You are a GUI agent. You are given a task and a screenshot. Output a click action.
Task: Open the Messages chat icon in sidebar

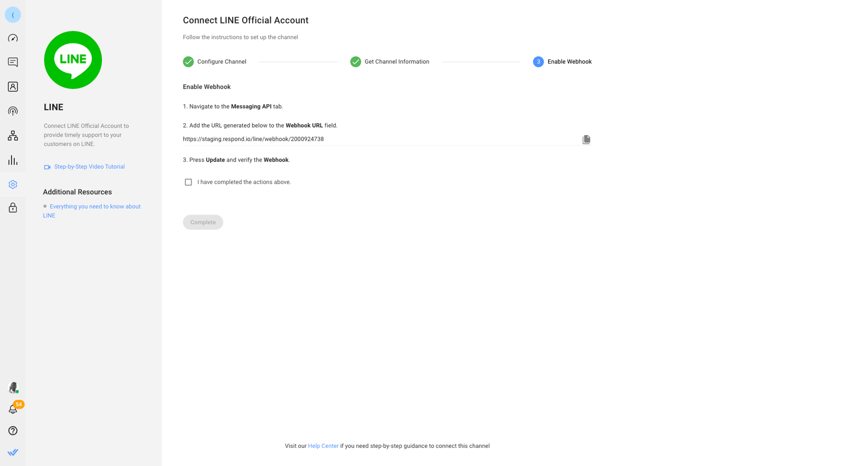pos(13,62)
